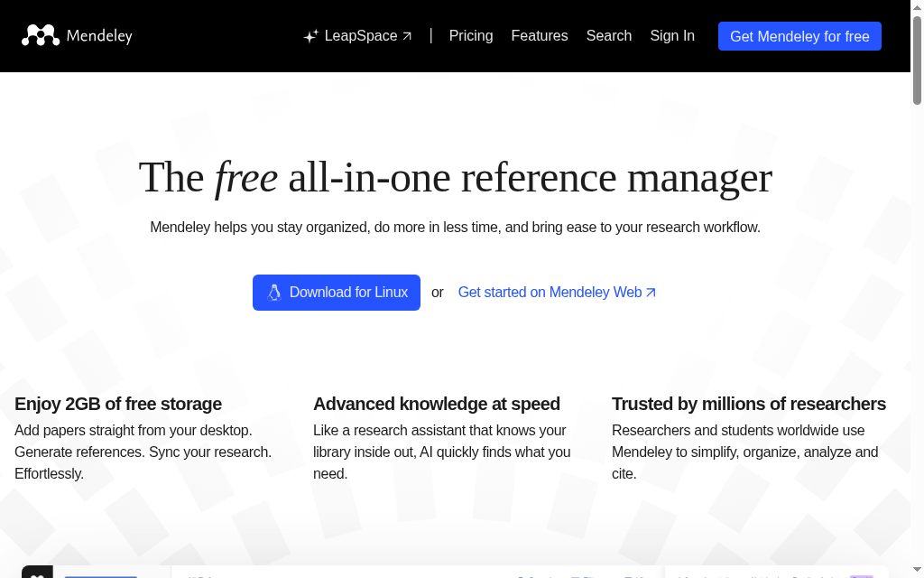Click the 'Trusted by millions of researchers' heading
The width and height of the screenshot is (924, 578).
(749, 404)
